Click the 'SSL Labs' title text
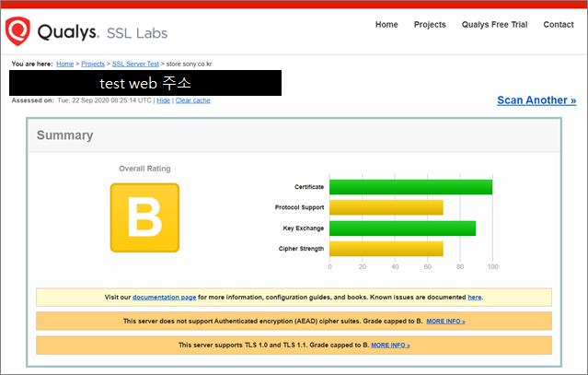 click(137, 33)
